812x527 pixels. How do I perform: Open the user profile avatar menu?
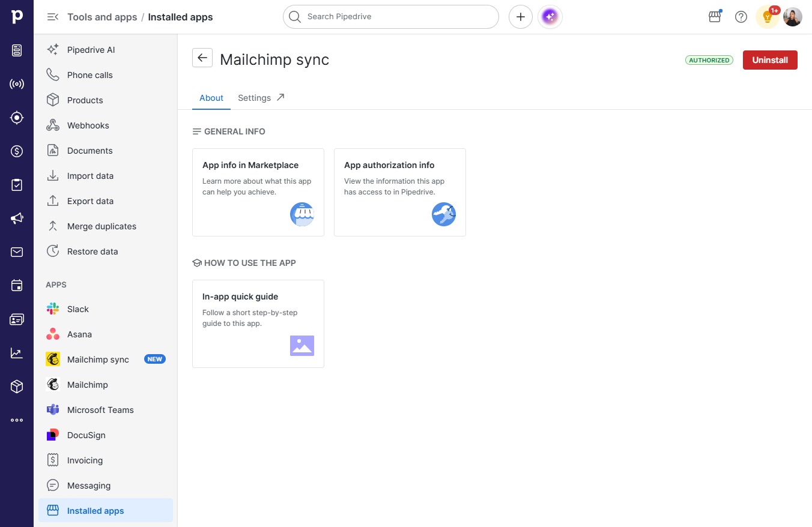[793, 17]
